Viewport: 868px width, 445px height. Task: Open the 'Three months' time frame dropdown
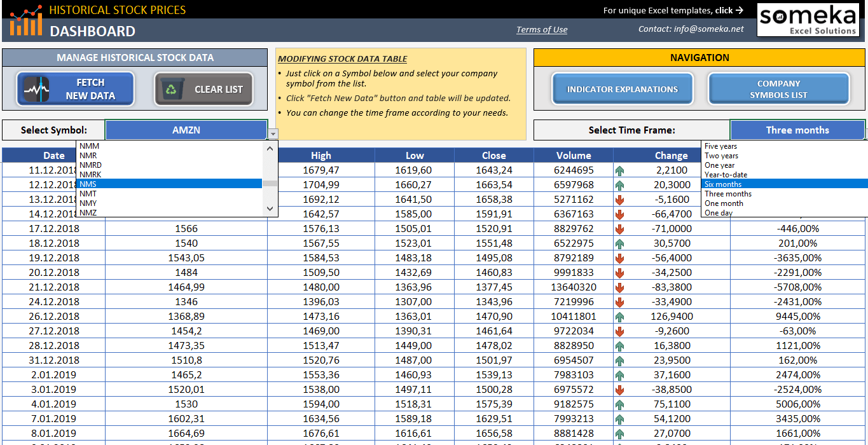click(x=797, y=130)
